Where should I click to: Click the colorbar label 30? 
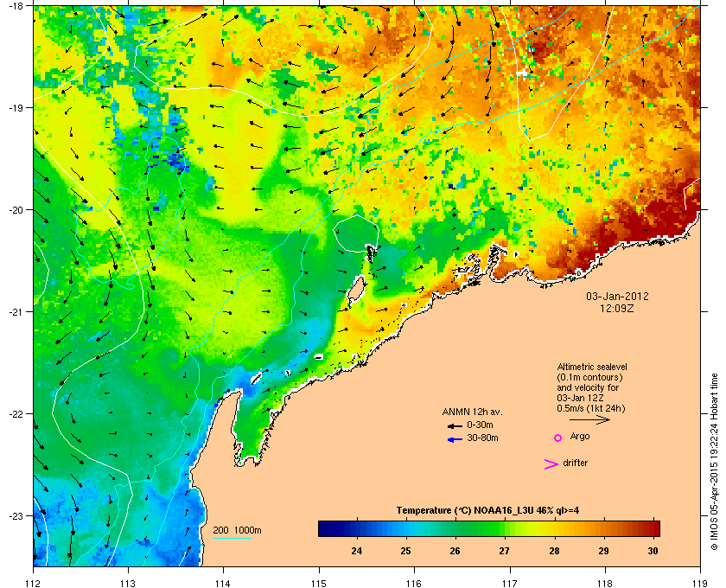[x=653, y=551]
